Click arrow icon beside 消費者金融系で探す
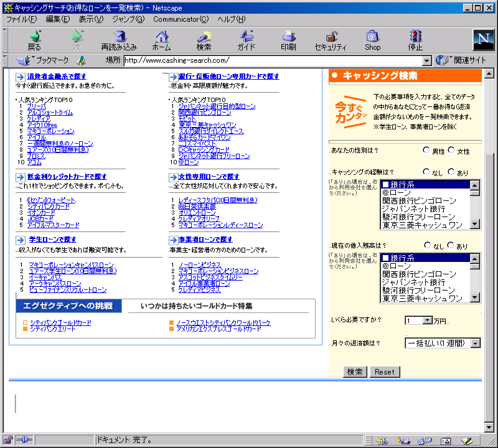 pyautogui.click(x=21, y=77)
